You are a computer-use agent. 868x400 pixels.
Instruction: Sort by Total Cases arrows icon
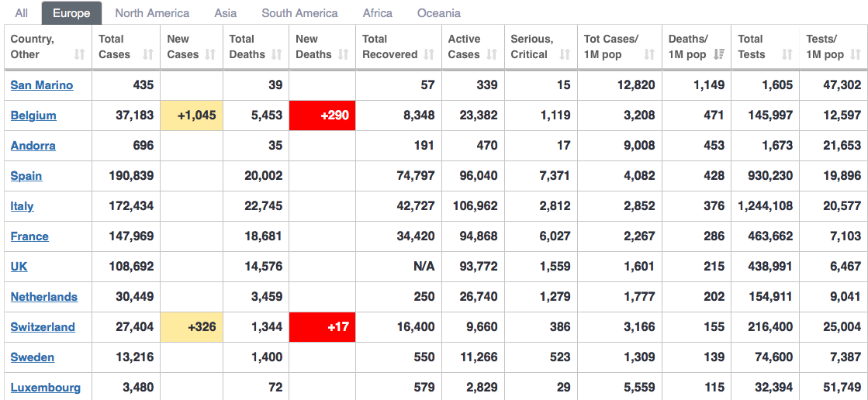[148, 54]
